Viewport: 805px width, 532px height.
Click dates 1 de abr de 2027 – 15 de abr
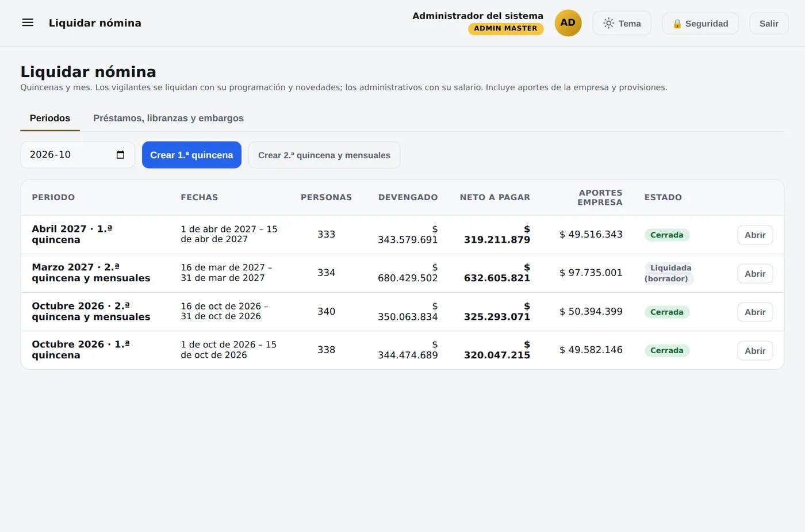[229, 234]
